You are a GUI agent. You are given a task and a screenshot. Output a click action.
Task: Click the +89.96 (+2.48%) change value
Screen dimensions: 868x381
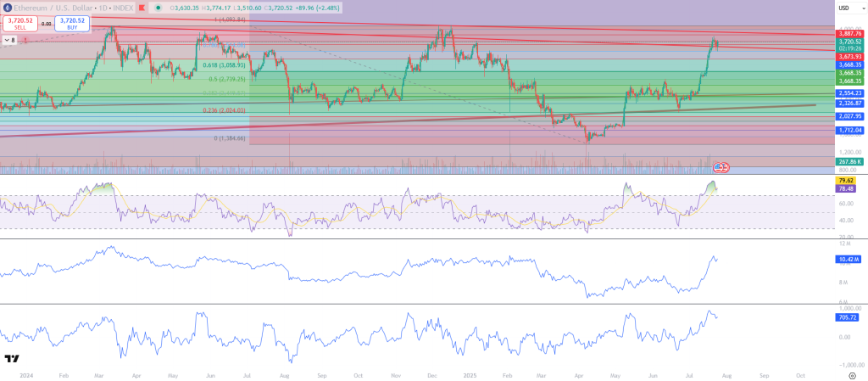(315, 8)
